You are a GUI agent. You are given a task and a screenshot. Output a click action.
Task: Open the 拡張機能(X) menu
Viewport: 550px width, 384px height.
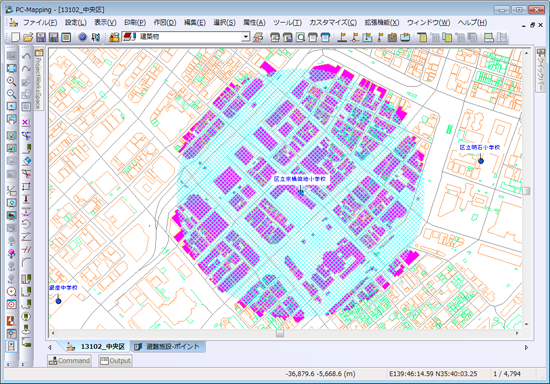point(382,23)
